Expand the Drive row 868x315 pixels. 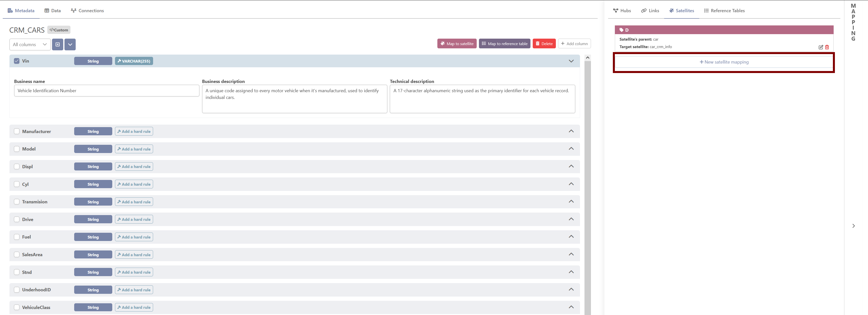[x=571, y=219]
